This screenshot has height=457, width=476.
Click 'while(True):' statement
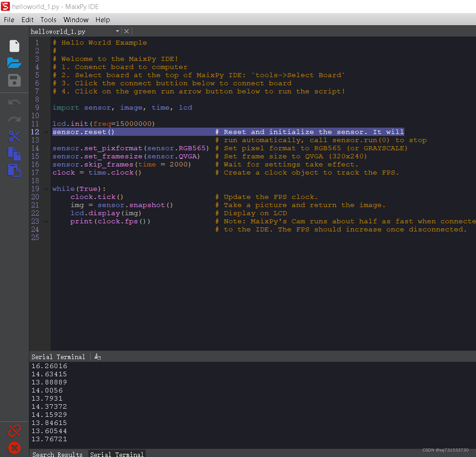(x=79, y=189)
